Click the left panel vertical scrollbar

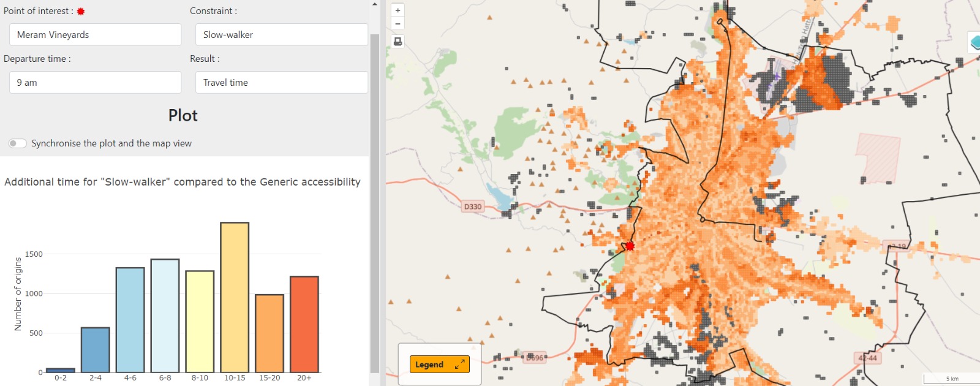[x=375, y=202]
